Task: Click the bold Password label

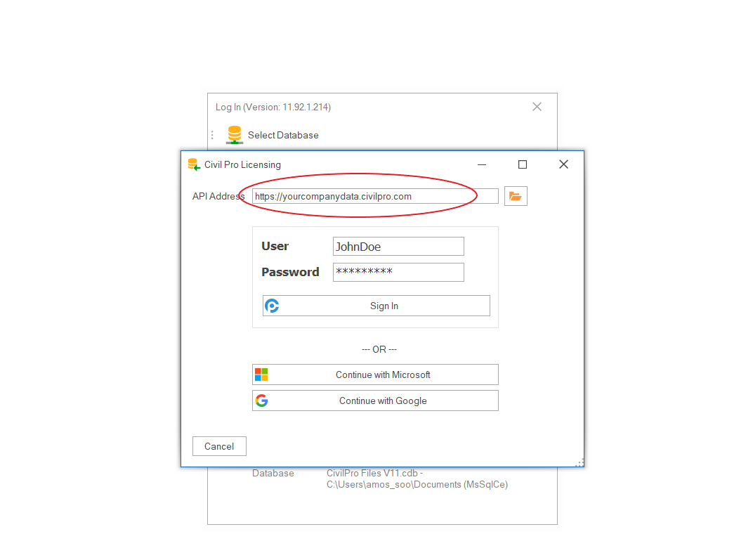Action: point(290,272)
